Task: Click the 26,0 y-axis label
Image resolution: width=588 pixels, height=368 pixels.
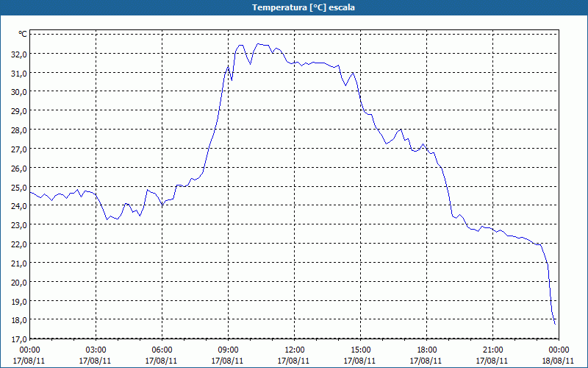Action: (20, 169)
